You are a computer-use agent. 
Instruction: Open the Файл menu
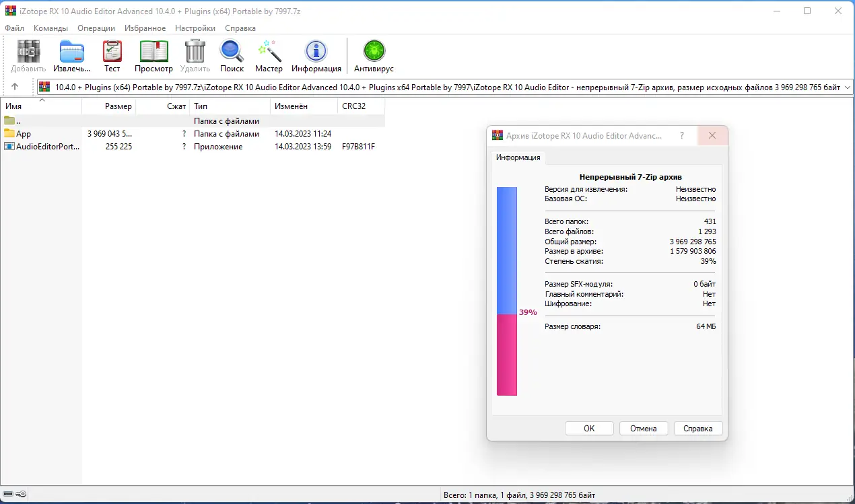tap(14, 28)
